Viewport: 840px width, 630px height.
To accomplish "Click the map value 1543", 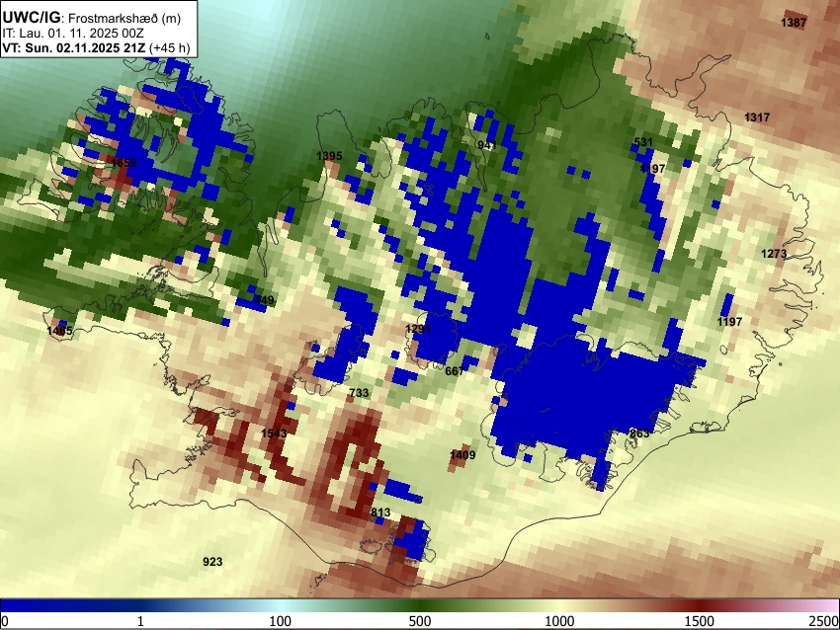I will pos(273,433).
